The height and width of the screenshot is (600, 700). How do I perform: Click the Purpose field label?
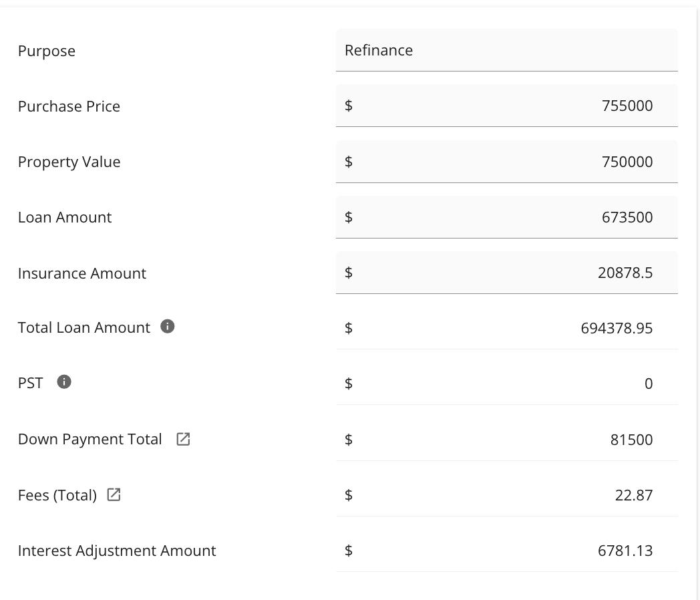47,51
